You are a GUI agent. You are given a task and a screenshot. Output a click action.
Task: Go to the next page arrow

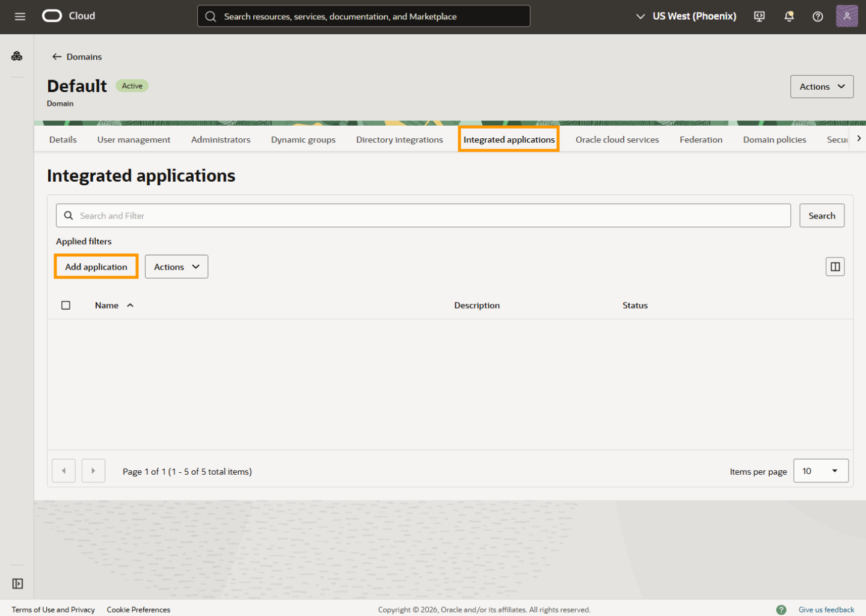(93, 470)
